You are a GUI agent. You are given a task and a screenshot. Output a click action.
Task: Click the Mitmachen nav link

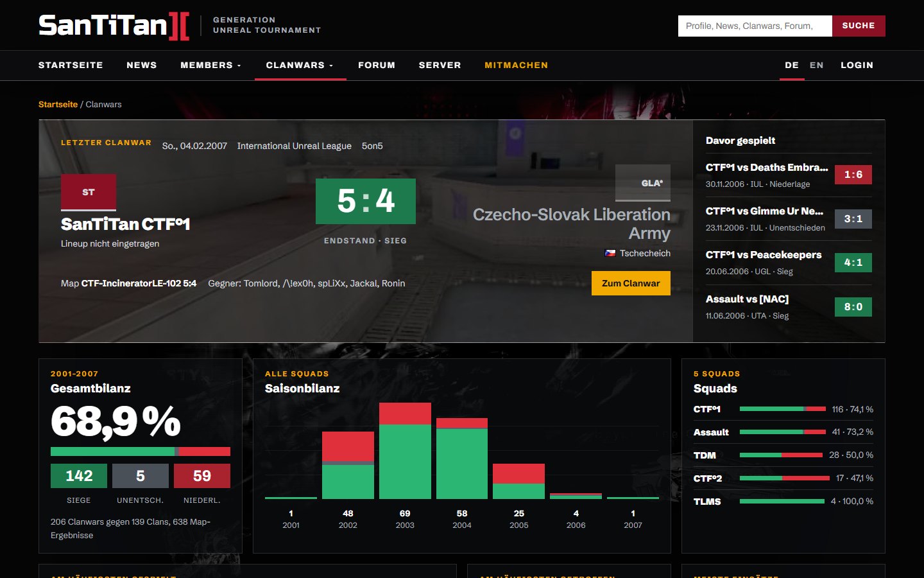517,65
